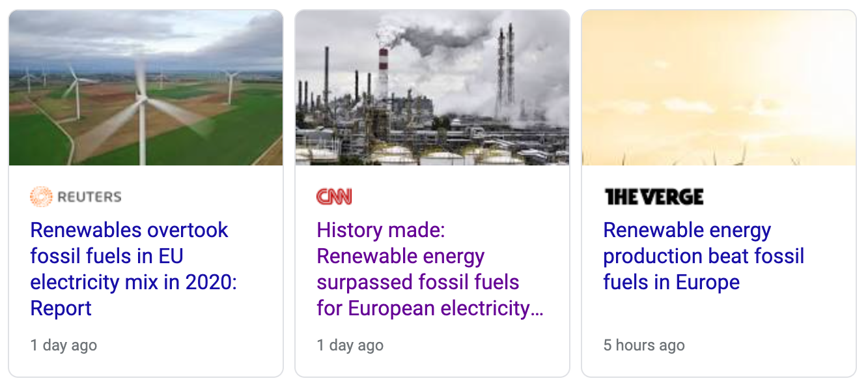Open the hazy yellow sky thumbnail

[719, 87]
